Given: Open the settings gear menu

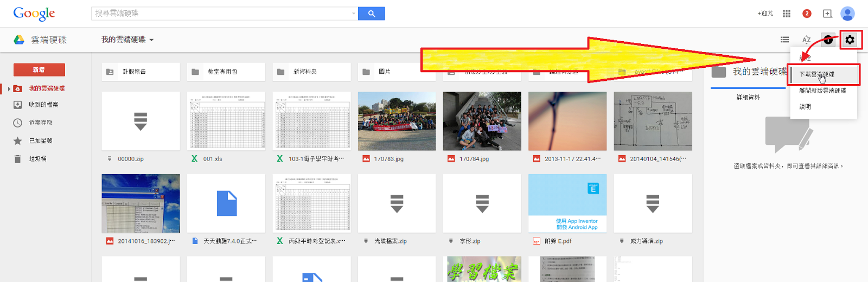Looking at the screenshot, I should (x=850, y=40).
